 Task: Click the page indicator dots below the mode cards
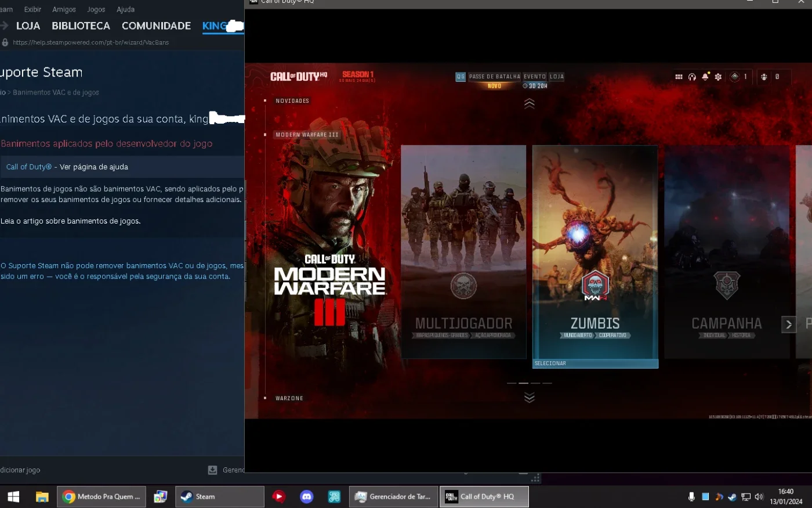(x=529, y=383)
